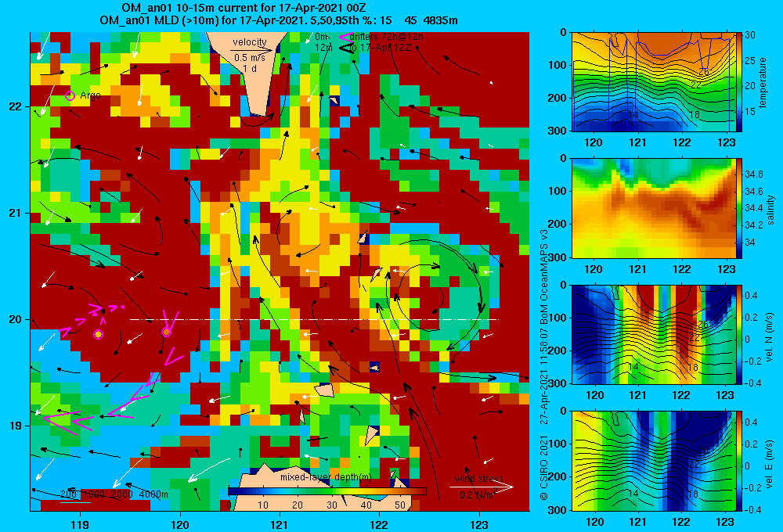Image resolution: width=783 pixels, height=532 pixels.
Task: Click the "OM_an01 MLD (>10m)" subtitle line
Action: [279, 20]
